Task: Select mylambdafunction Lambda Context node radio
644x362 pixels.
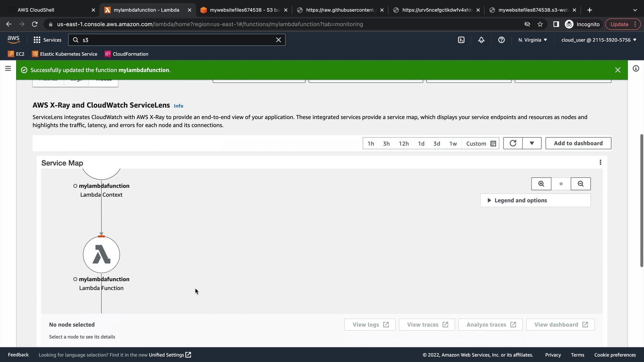Action: [x=75, y=186]
